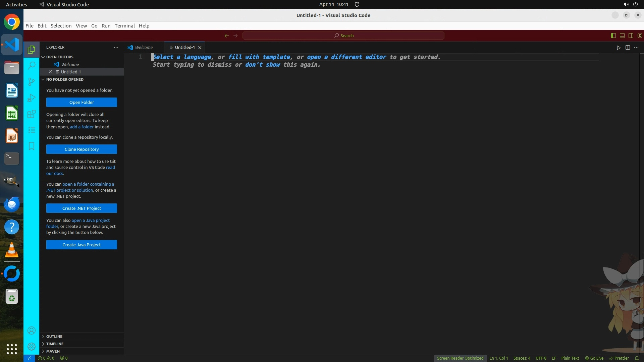Open the Terminal menu
Screen dimensions: 644x362
[x=124, y=26]
